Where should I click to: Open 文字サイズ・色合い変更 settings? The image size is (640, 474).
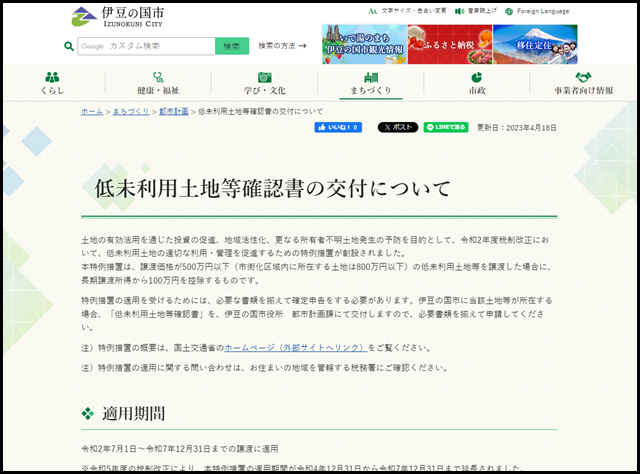point(407,11)
